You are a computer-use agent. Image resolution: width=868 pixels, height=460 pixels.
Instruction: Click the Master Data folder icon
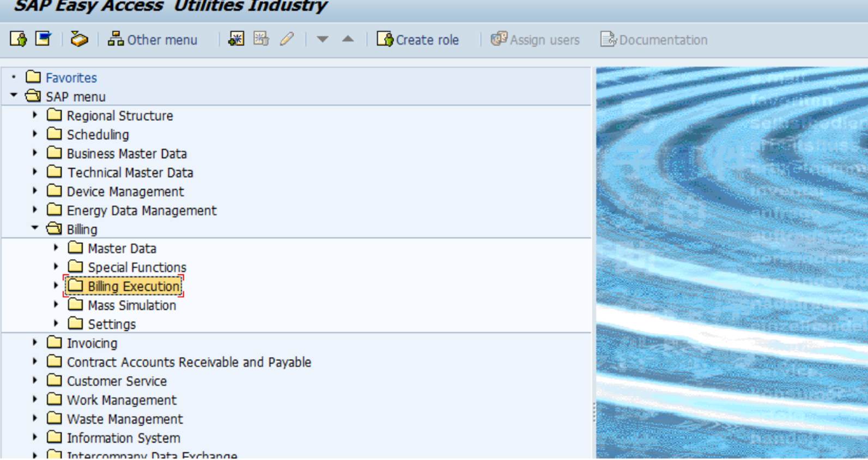click(x=75, y=248)
